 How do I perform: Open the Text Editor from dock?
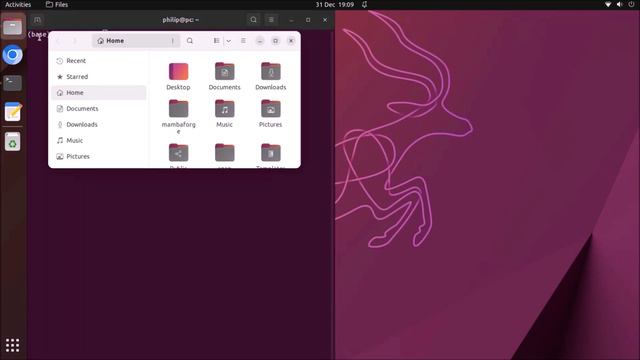pos(13,112)
